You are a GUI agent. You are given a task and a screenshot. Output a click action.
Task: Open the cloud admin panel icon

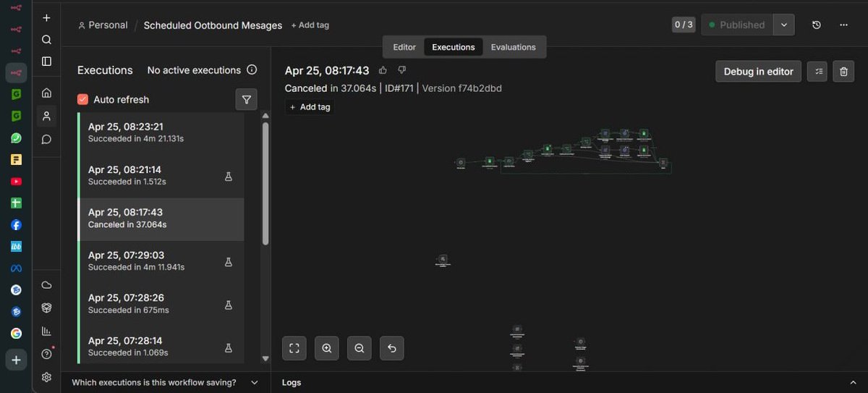coord(46,285)
